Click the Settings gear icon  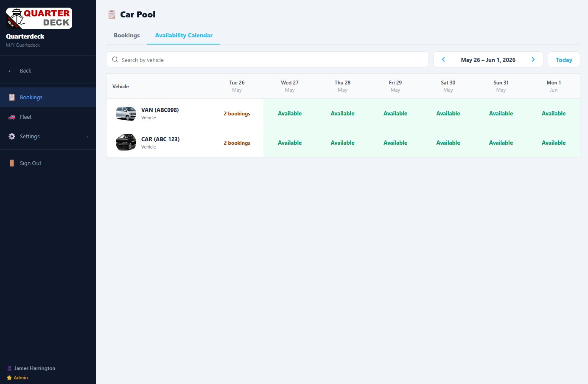pos(12,137)
